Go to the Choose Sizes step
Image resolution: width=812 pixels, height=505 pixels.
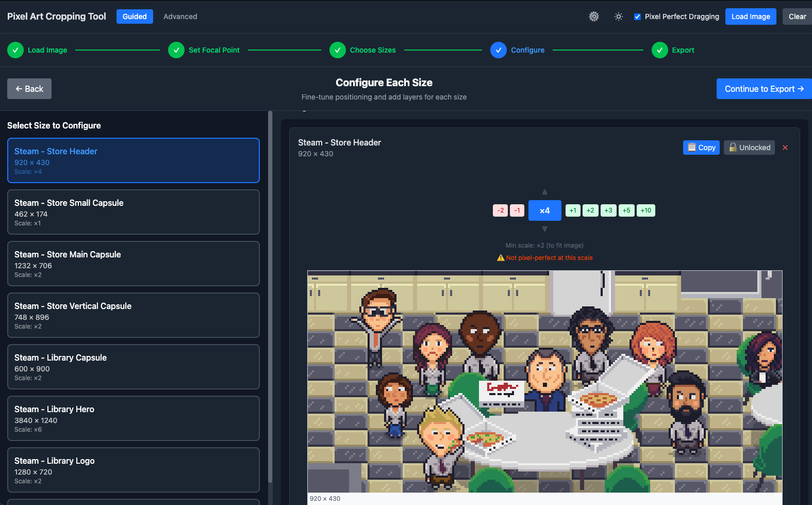pyautogui.click(x=372, y=50)
